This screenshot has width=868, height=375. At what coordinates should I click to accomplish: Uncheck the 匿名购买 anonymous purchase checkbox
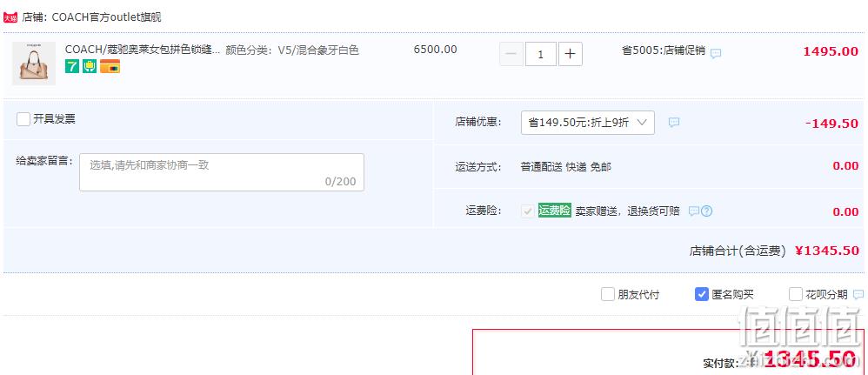(x=701, y=294)
